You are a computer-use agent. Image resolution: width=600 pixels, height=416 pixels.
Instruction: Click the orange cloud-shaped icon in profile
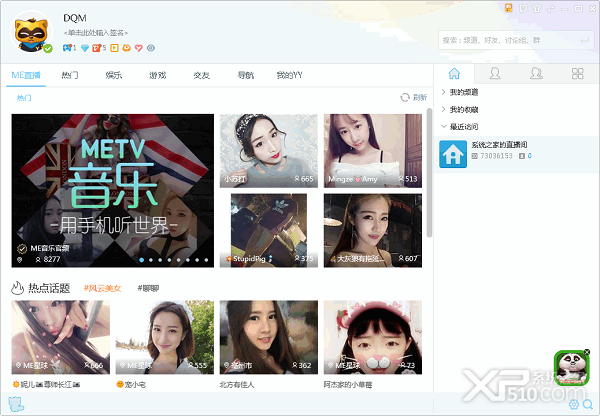[x=126, y=48]
